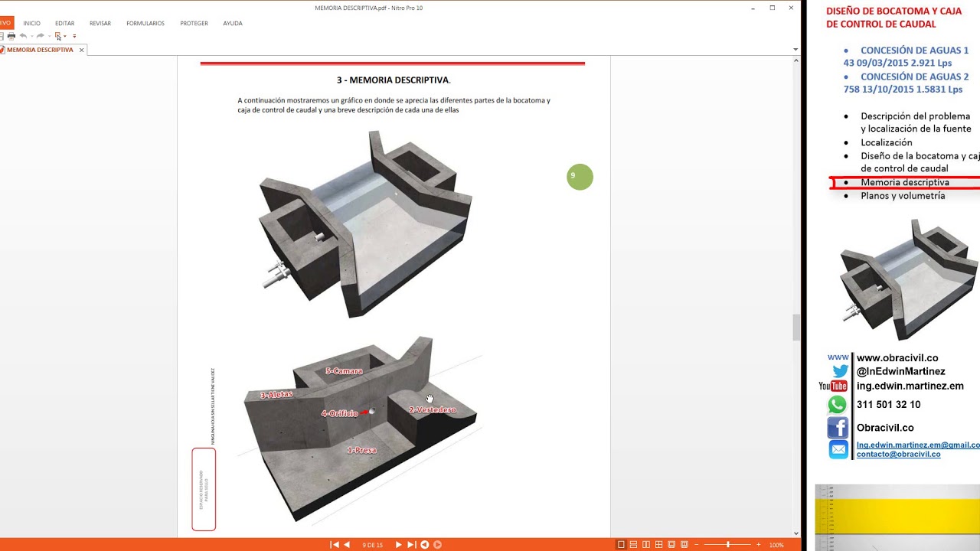Click the zoom out minus button

(x=697, y=544)
